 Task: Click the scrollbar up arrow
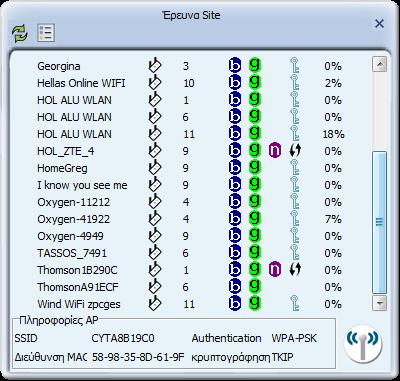[x=379, y=64]
